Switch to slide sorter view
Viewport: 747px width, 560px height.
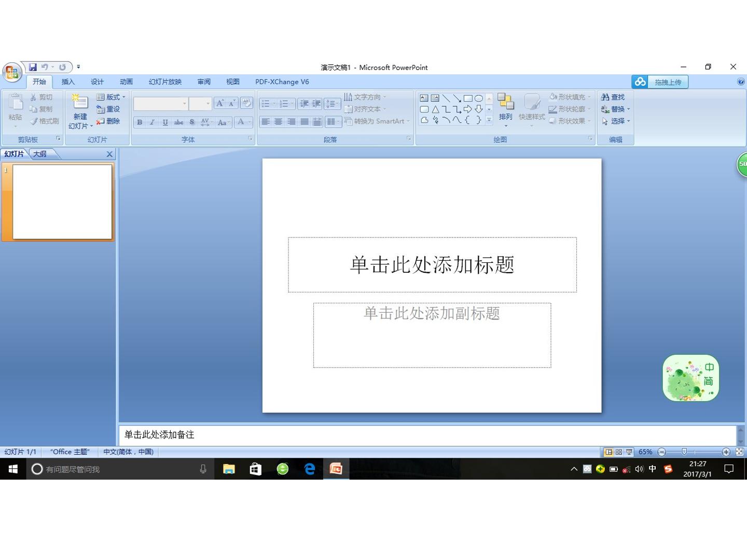coord(619,452)
